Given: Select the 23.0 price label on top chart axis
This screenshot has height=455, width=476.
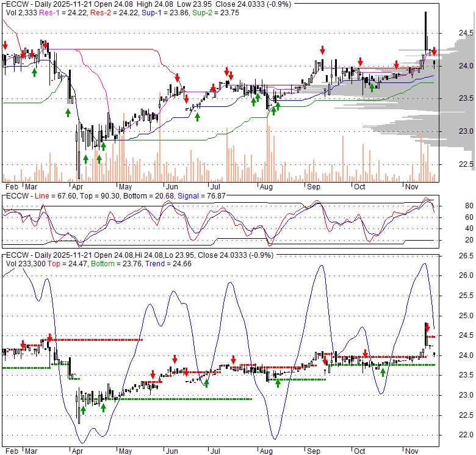Looking at the screenshot, I should click(466, 131).
